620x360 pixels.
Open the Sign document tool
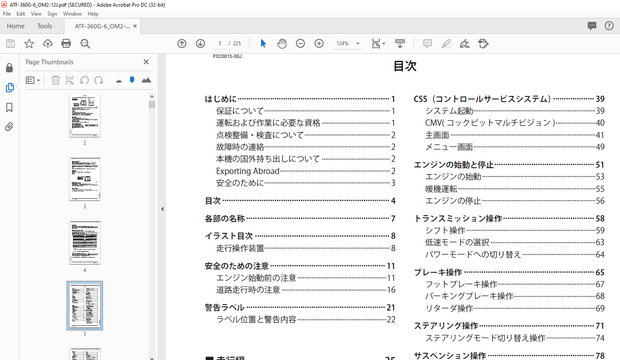pyautogui.click(x=465, y=44)
